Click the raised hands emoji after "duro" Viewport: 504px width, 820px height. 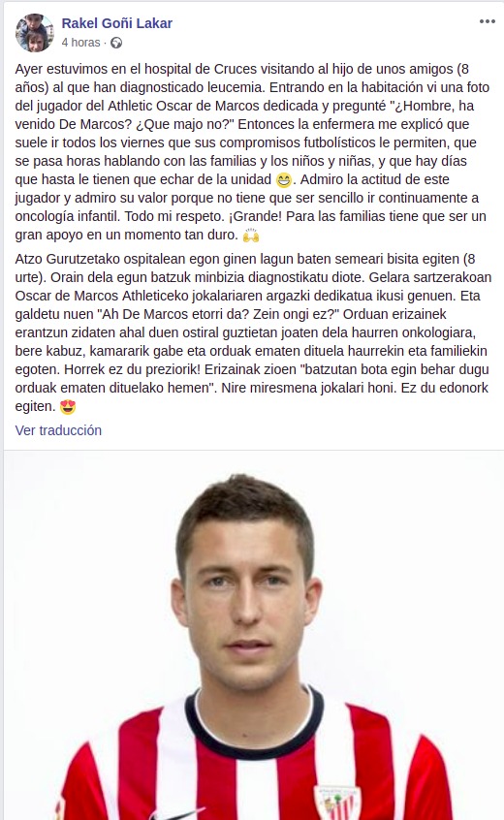(x=251, y=236)
